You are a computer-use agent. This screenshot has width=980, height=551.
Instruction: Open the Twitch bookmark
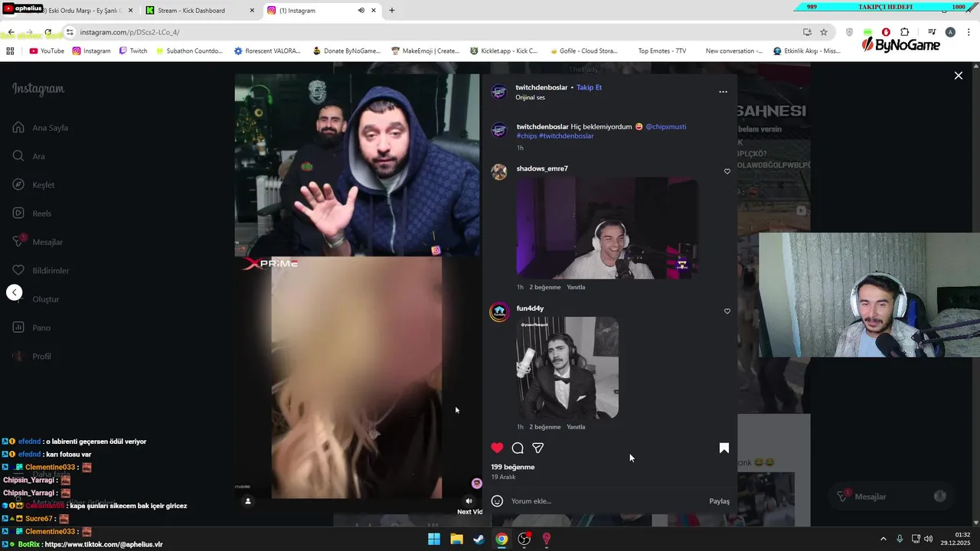tap(132, 51)
